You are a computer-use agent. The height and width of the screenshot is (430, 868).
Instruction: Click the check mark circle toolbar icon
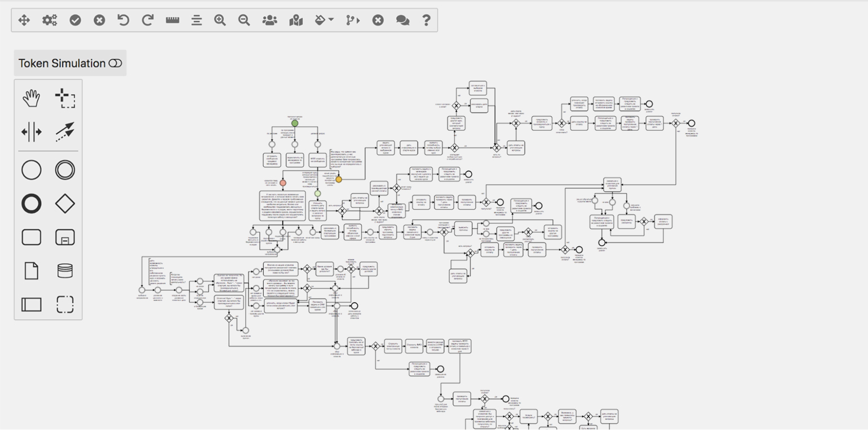pos(75,20)
